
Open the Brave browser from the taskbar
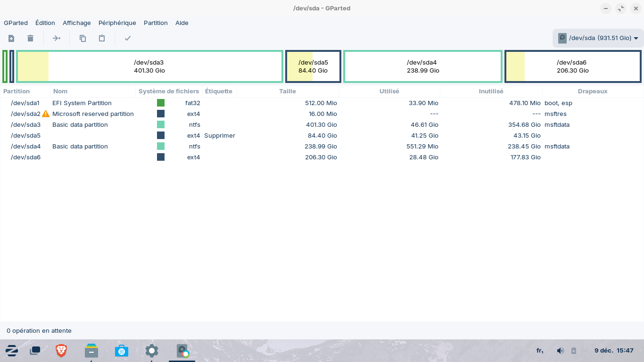(61, 350)
